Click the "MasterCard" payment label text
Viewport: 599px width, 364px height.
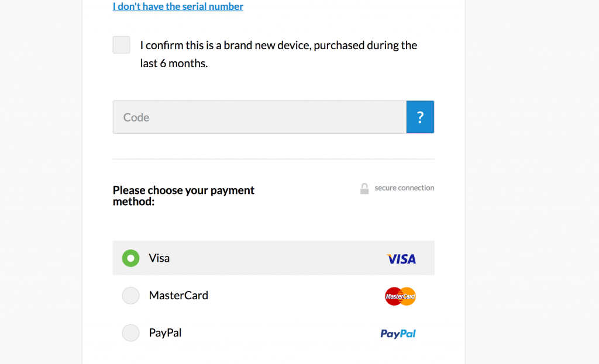click(x=178, y=296)
